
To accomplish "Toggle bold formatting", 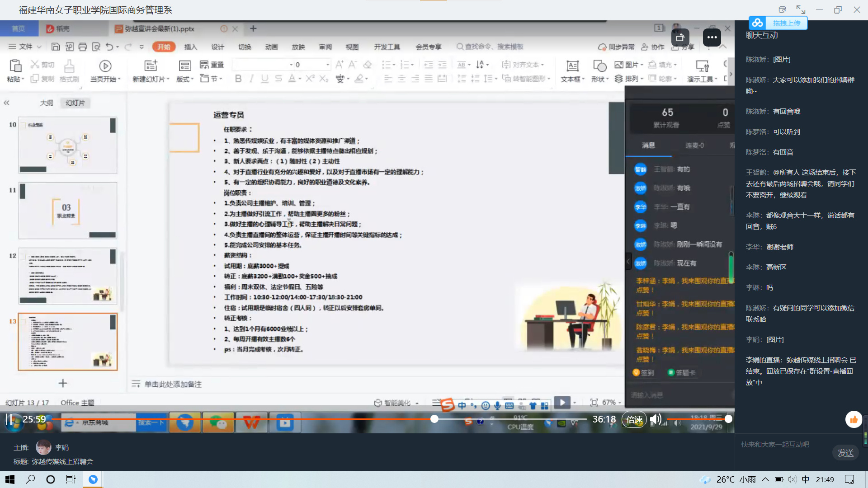I will (x=238, y=78).
